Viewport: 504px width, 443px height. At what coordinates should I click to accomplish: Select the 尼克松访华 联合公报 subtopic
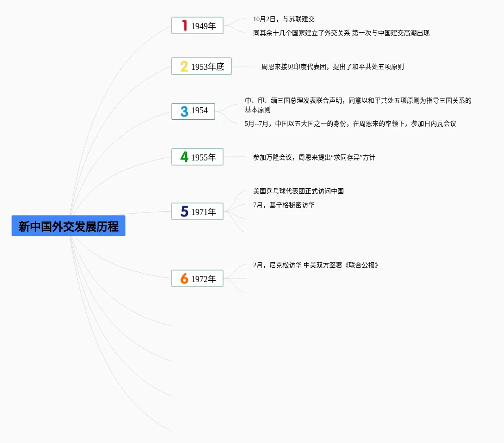(x=316, y=265)
